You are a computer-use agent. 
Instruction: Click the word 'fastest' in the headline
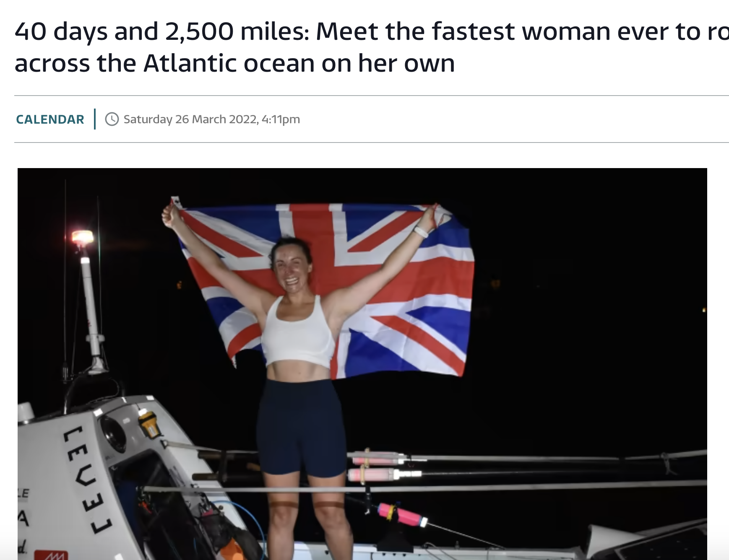(x=473, y=31)
